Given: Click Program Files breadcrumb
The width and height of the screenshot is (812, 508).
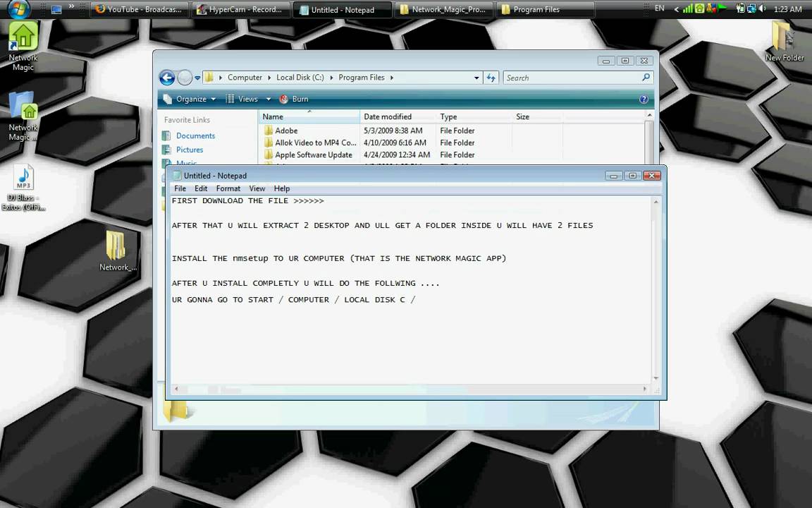Looking at the screenshot, I should (x=362, y=77).
